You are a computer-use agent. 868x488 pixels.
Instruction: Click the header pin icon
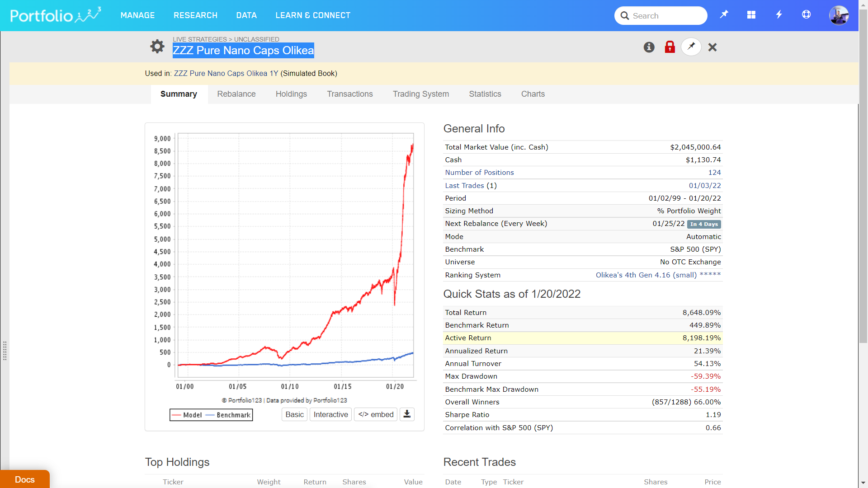pos(724,15)
